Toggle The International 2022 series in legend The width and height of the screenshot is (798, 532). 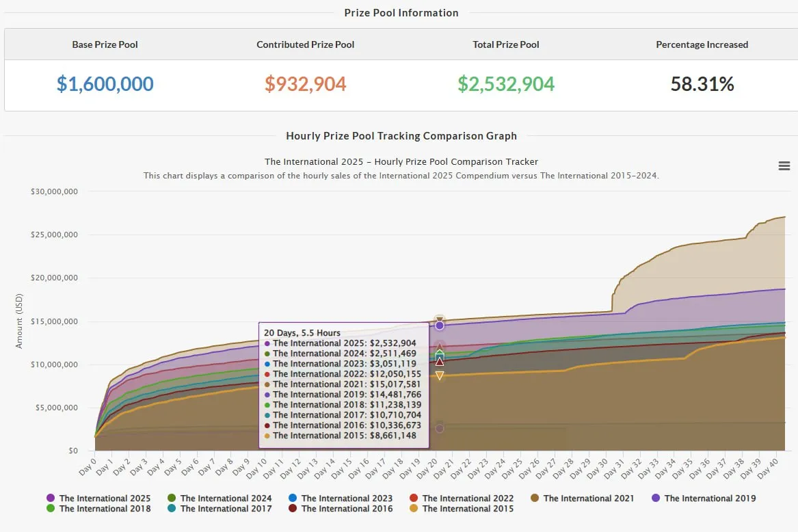pos(462,498)
